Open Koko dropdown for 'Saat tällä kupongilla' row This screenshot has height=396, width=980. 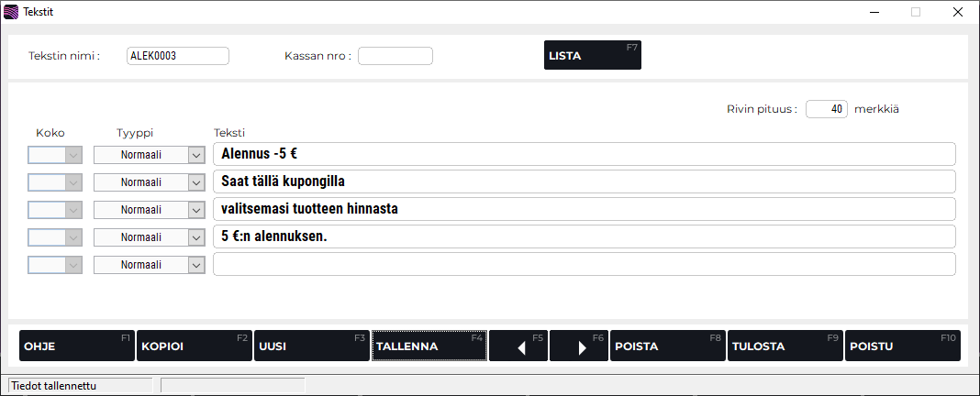tap(73, 182)
